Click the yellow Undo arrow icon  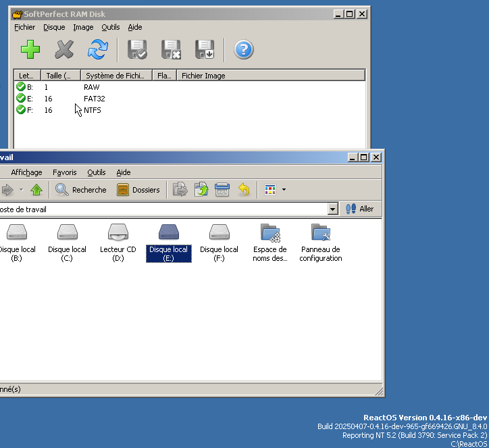pos(244,190)
